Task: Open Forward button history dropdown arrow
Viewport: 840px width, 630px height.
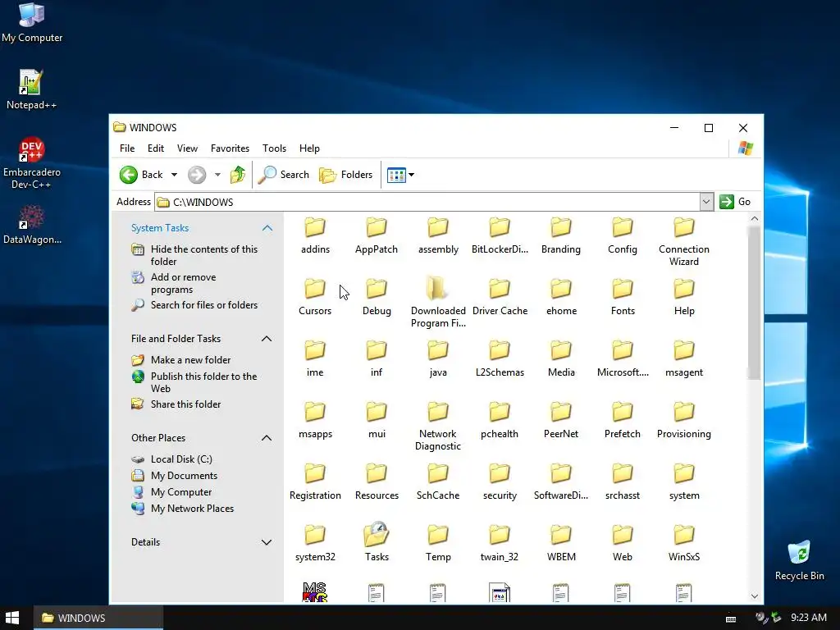Action: pos(217,175)
